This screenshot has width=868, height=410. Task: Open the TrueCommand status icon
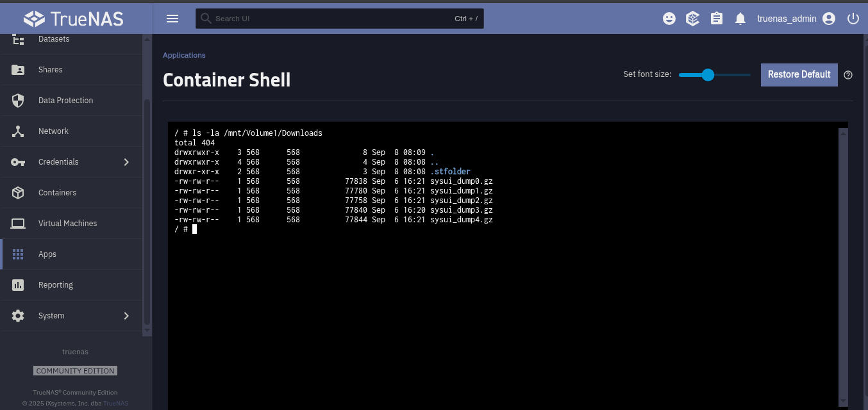point(692,19)
